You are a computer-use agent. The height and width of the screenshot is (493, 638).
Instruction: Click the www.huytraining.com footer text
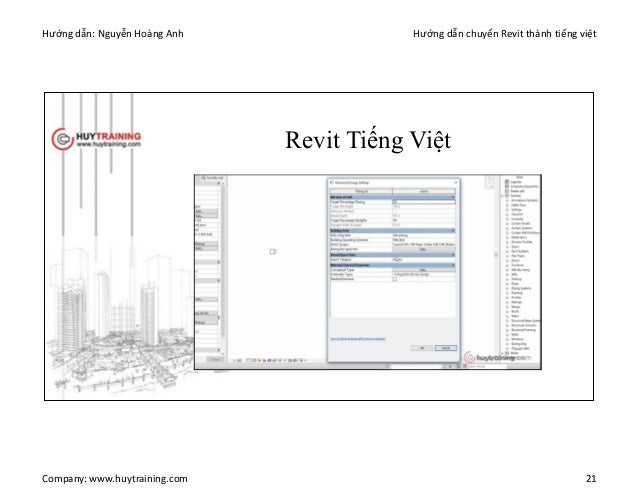138,479
